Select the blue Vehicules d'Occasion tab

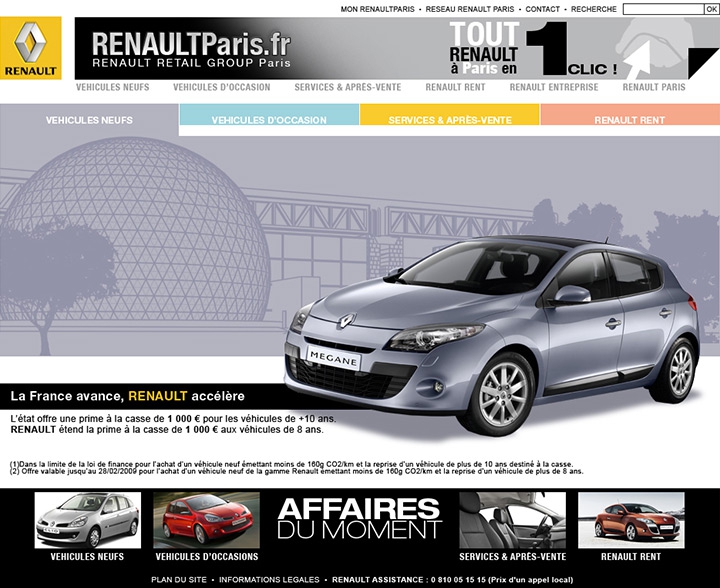(269, 115)
